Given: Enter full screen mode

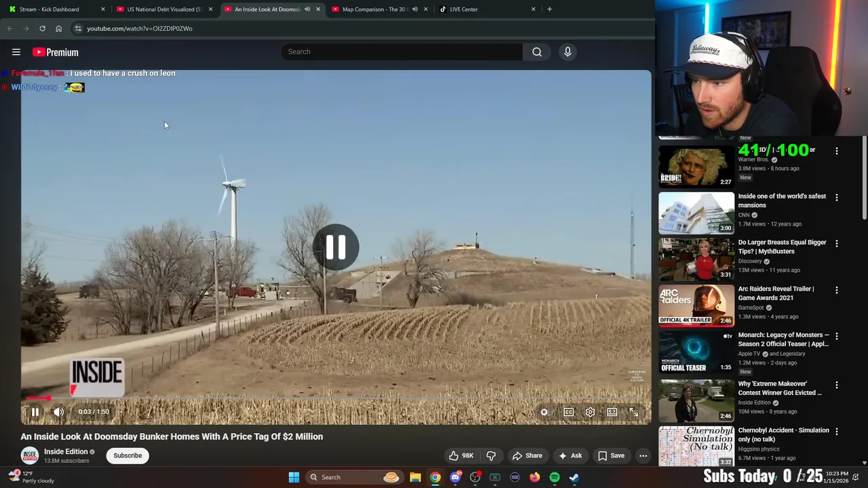Looking at the screenshot, I should coord(634,412).
